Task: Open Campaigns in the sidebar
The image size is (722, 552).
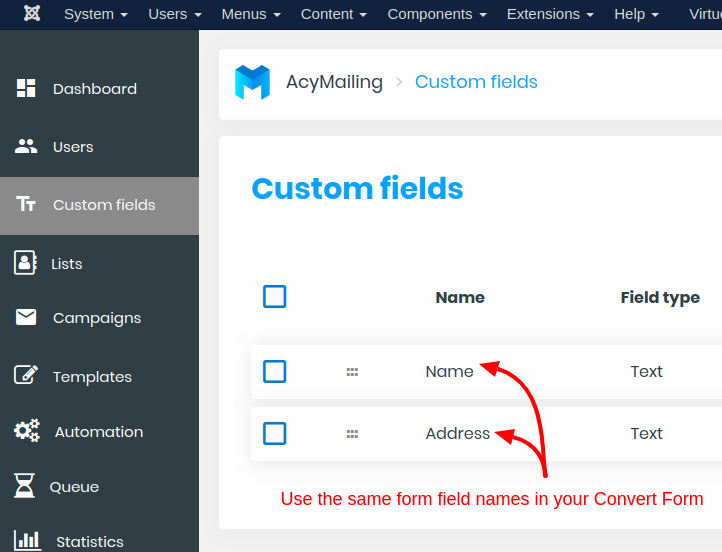Action: click(x=97, y=318)
